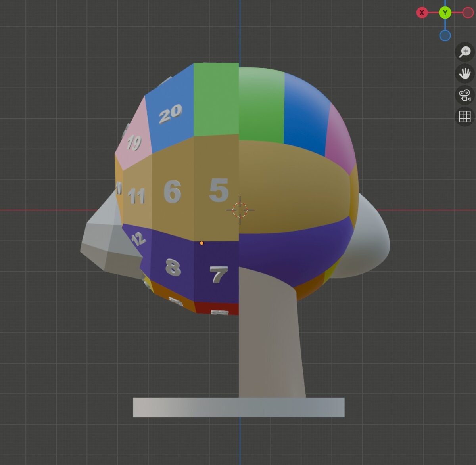
Task: Click the hollow blue negative Z gizmo circle
Action: pyautogui.click(x=445, y=36)
